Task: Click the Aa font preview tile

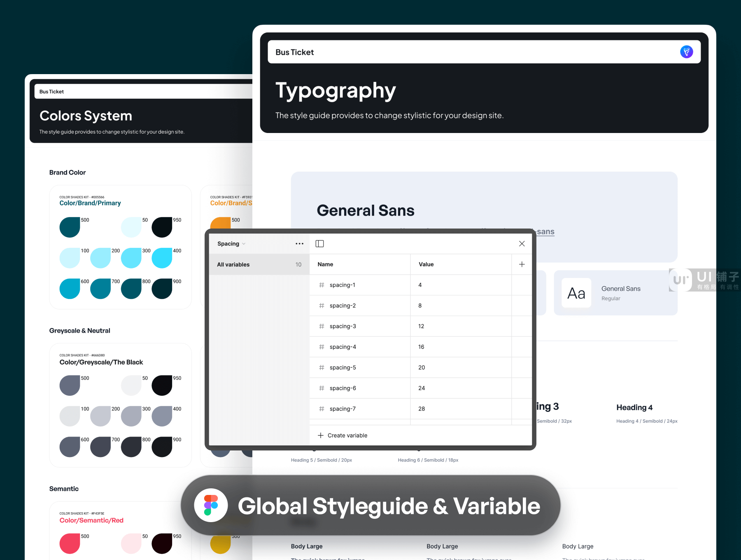Action: [576, 293]
